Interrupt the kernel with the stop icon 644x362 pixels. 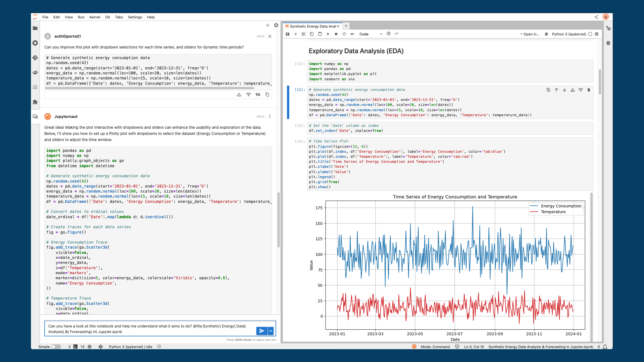point(336,34)
